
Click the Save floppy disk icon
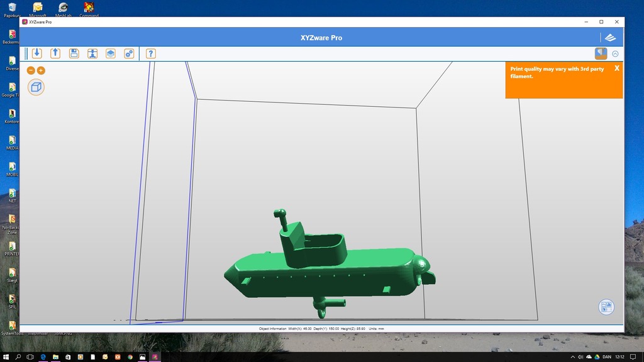(x=74, y=53)
